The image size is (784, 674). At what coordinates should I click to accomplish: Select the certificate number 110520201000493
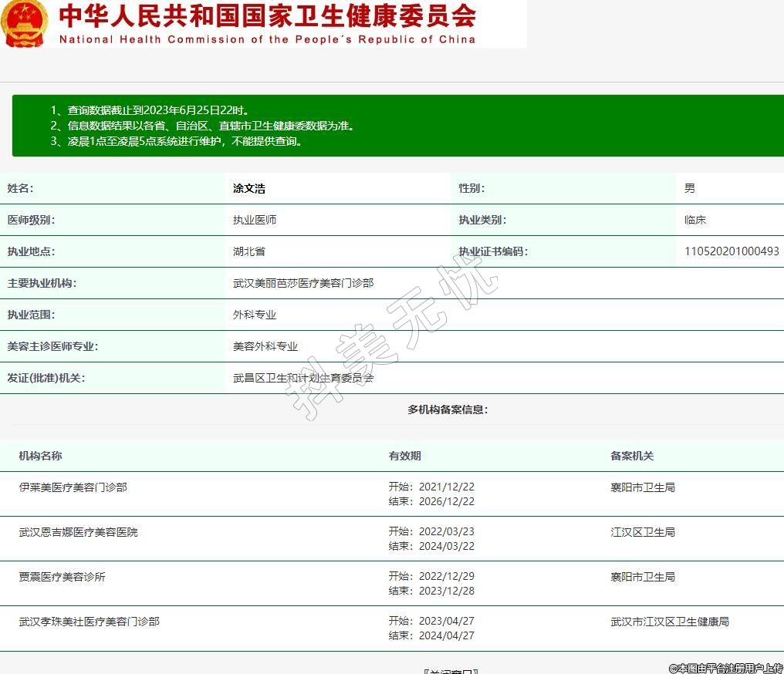click(x=731, y=251)
